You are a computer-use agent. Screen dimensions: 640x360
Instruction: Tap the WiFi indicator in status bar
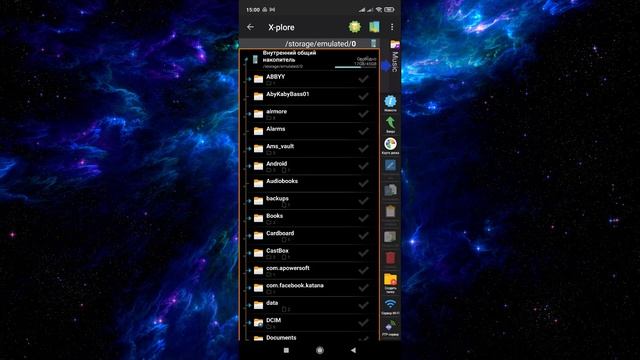coord(379,9)
